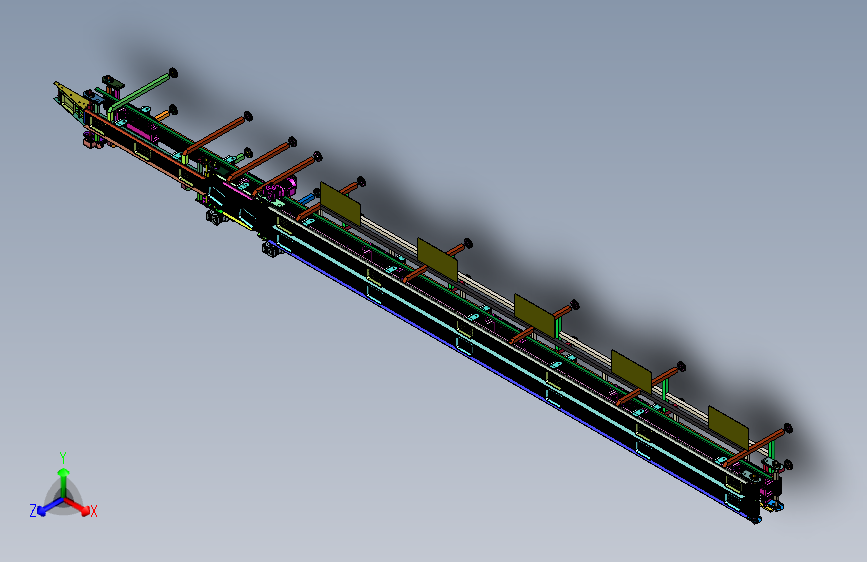Select the long blue bottom rail of the conveyor frame
Image resolution: width=867 pixels, height=562 pixels.
(x=511, y=382)
